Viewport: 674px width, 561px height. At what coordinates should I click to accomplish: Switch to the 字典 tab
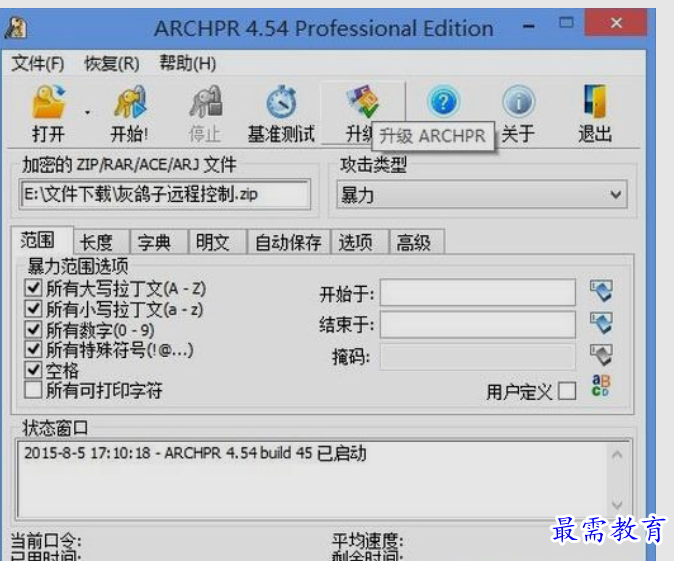click(159, 242)
